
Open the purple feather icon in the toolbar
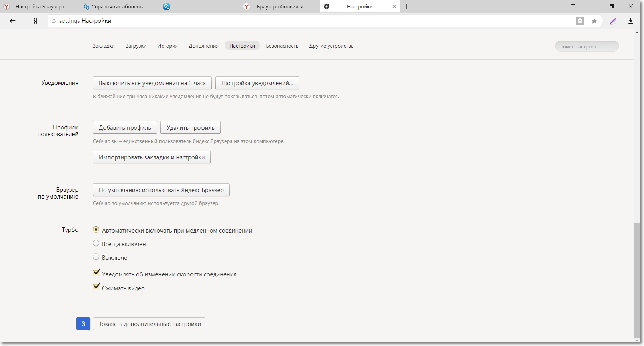(x=613, y=21)
